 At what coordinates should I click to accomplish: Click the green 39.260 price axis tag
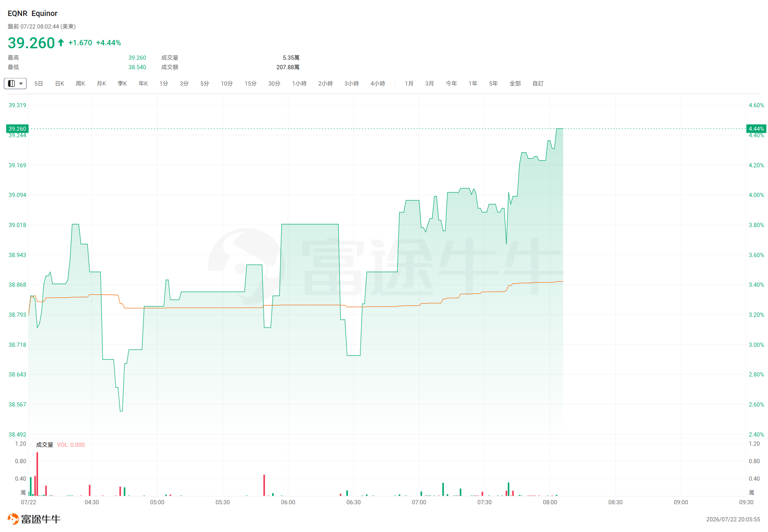click(x=18, y=129)
